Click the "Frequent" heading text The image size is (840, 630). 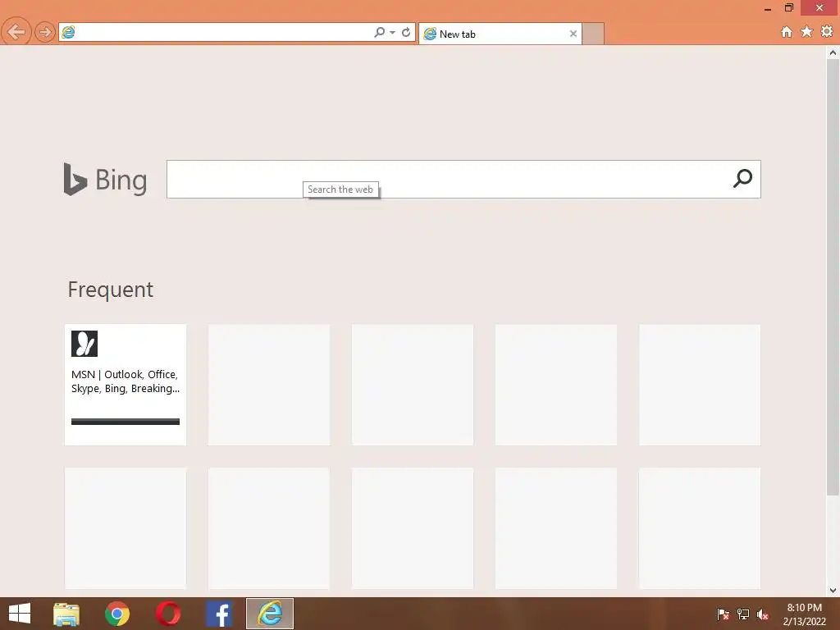111,290
